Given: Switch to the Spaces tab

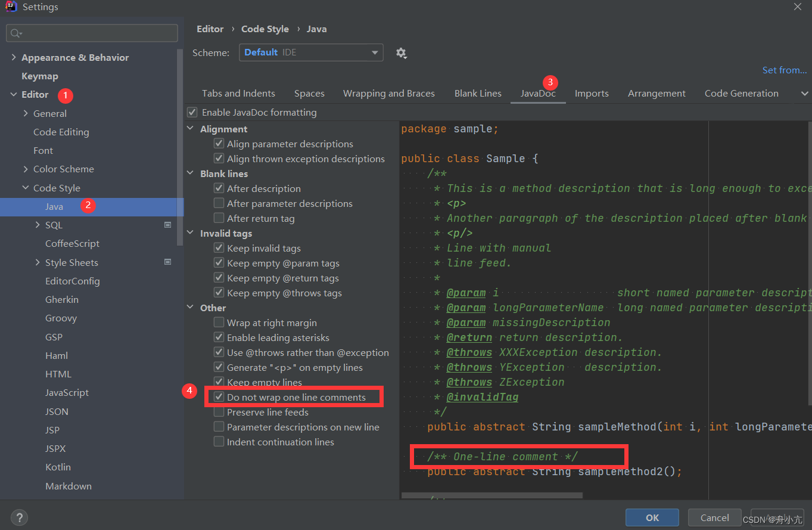Looking at the screenshot, I should click(309, 94).
